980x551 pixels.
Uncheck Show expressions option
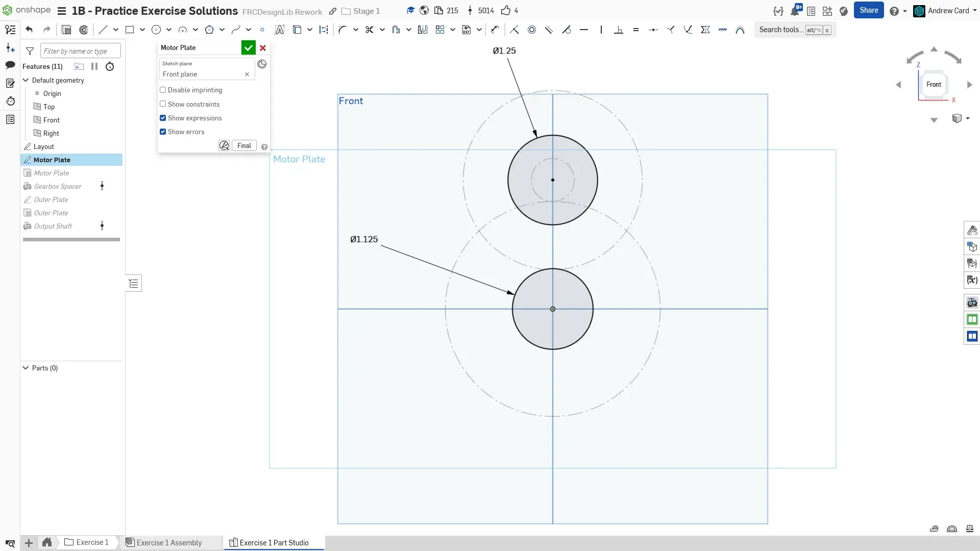163,118
